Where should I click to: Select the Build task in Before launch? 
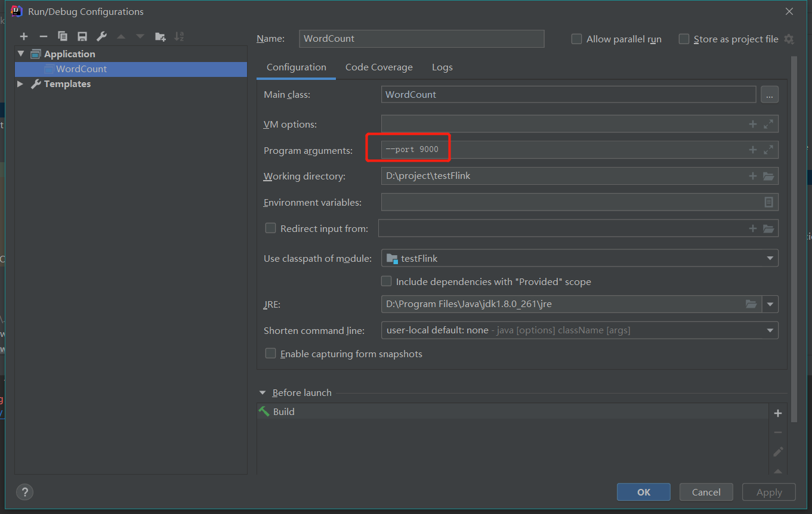click(x=513, y=411)
